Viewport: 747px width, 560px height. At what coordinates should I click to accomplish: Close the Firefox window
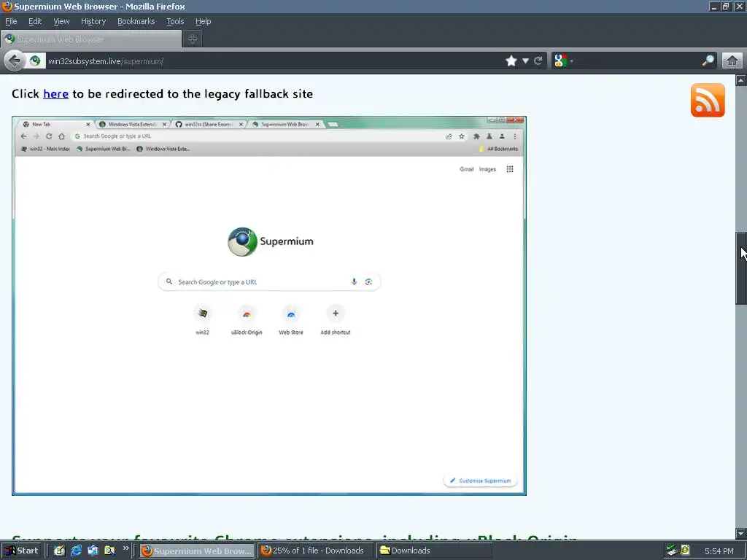740,7
